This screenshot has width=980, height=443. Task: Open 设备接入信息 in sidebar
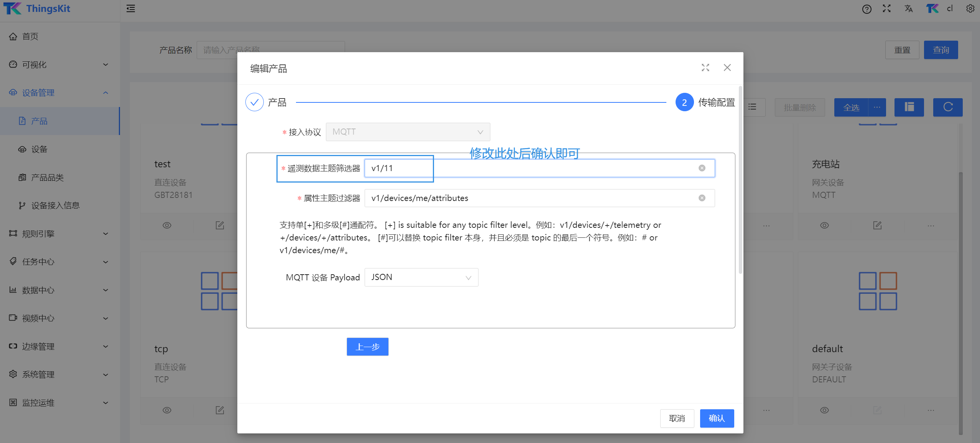point(55,206)
